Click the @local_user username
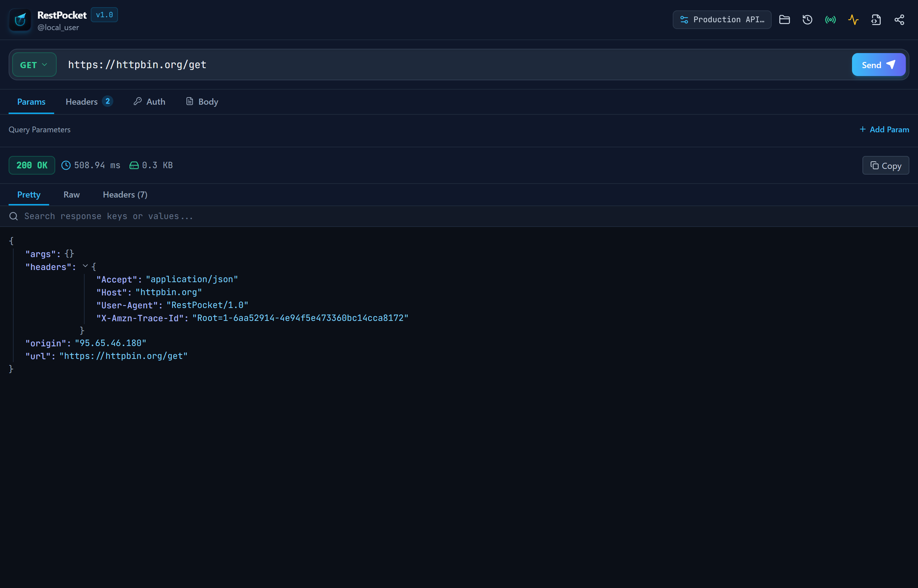The height and width of the screenshot is (588, 918). pos(58,28)
